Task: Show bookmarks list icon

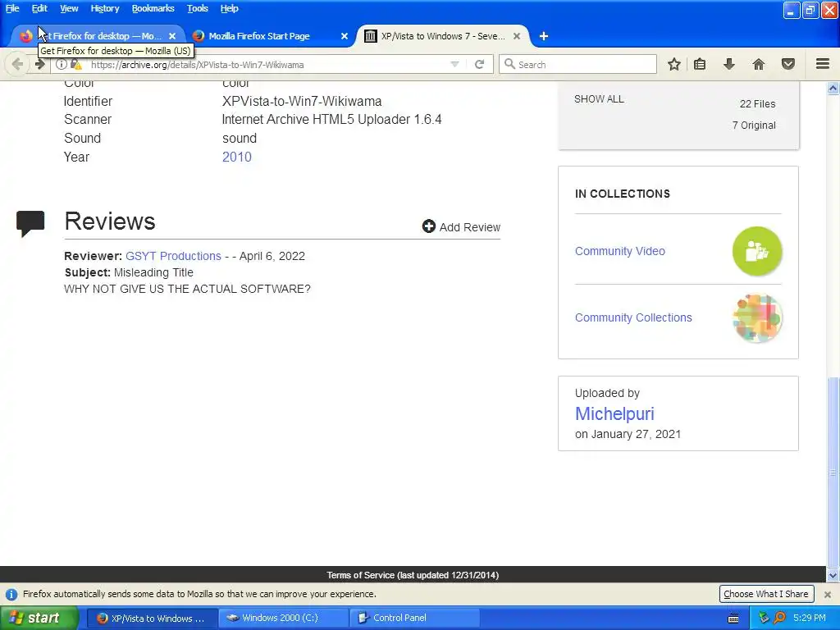Action: pos(700,64)
